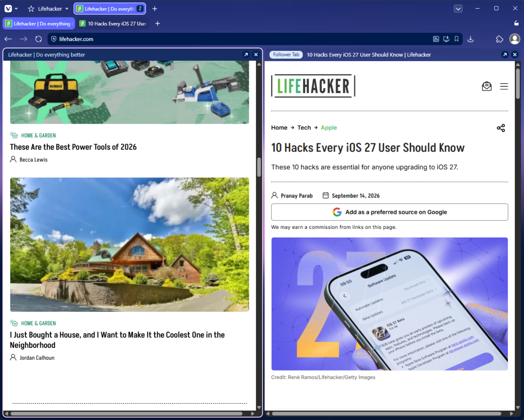Click right pane horizontal scrollbar thumb

[x=386, y=413]
